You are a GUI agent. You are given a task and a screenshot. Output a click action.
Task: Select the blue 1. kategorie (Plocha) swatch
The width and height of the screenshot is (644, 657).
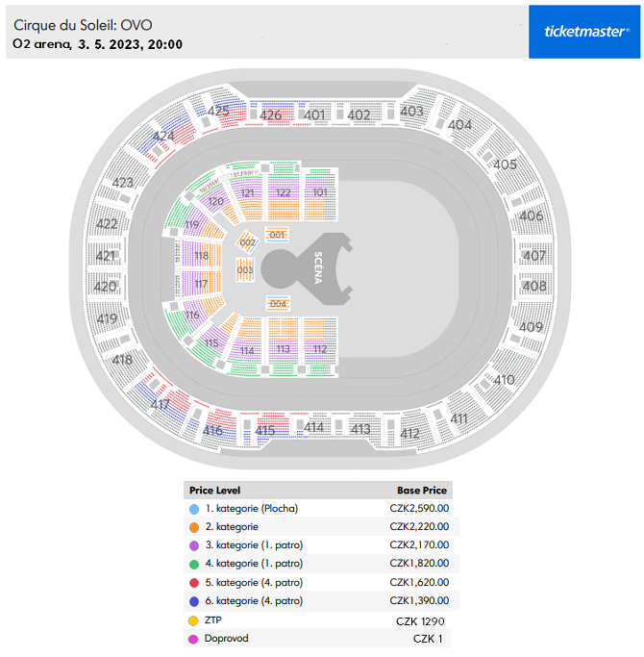(x=194, y=509)
